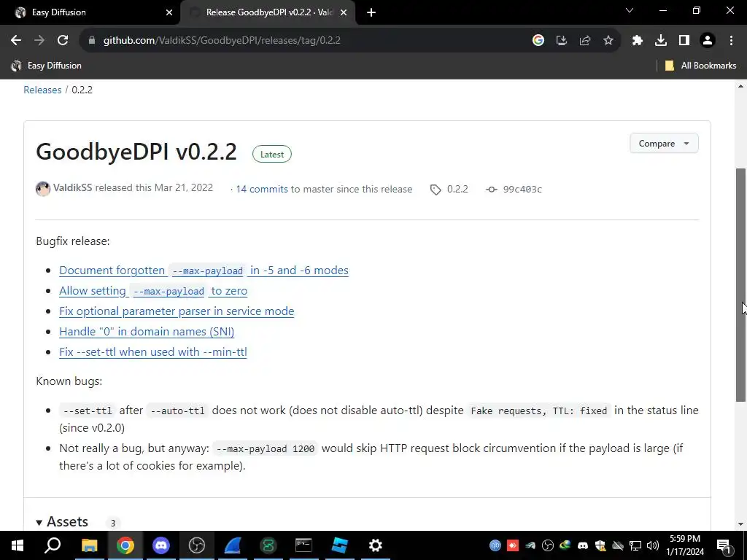The width and height of the screenshot is (747, 560).
Task: Share this page via the share icon
Action: 585,41
